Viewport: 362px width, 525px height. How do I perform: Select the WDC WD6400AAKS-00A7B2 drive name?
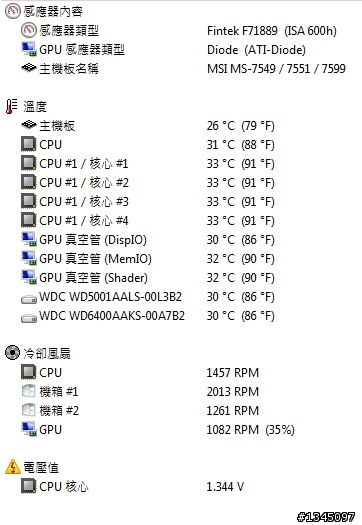[112, 316]
